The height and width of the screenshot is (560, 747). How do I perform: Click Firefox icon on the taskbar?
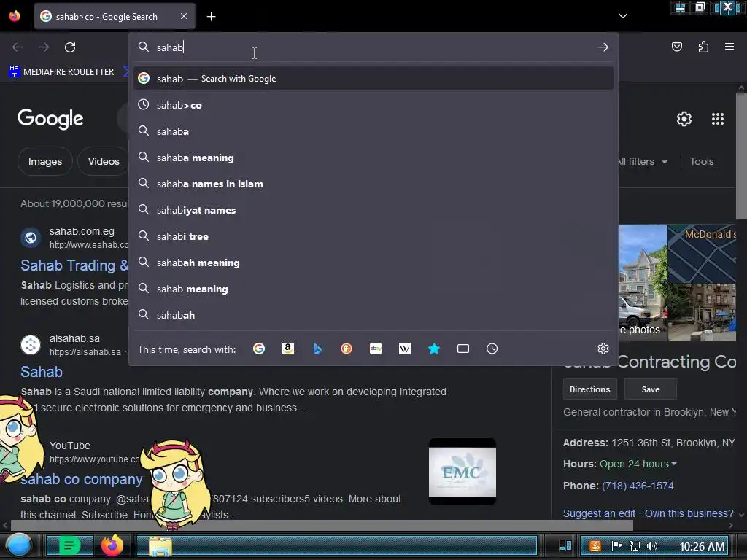pos(112,545)
